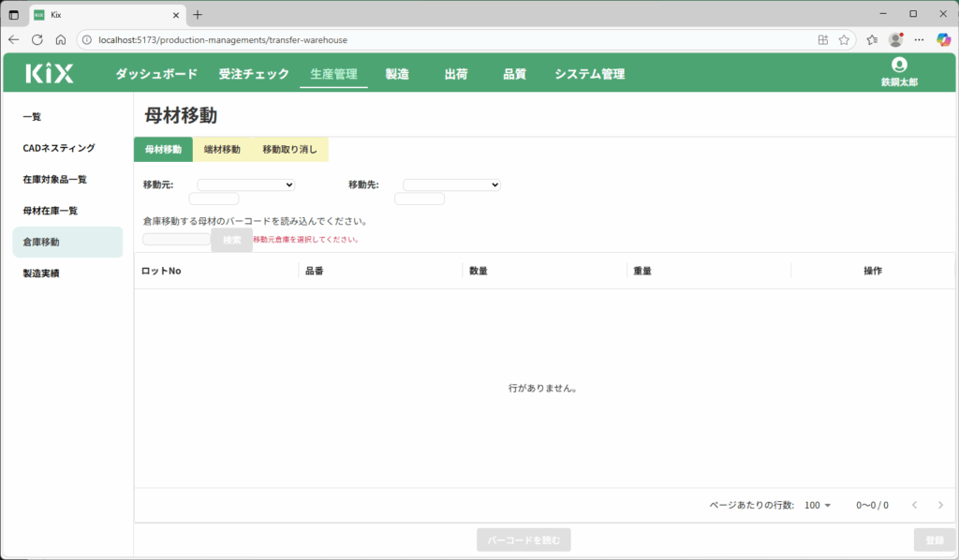This screenshot has height=560, width=959.
Task: Go to CADネスティング in the sidebar
Action: (x=59, y=148)
